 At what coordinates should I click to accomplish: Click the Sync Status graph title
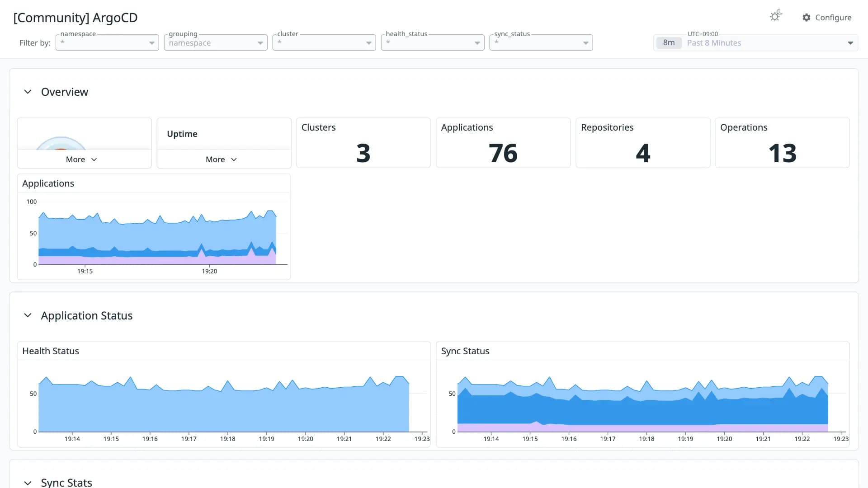pos(465,351)
